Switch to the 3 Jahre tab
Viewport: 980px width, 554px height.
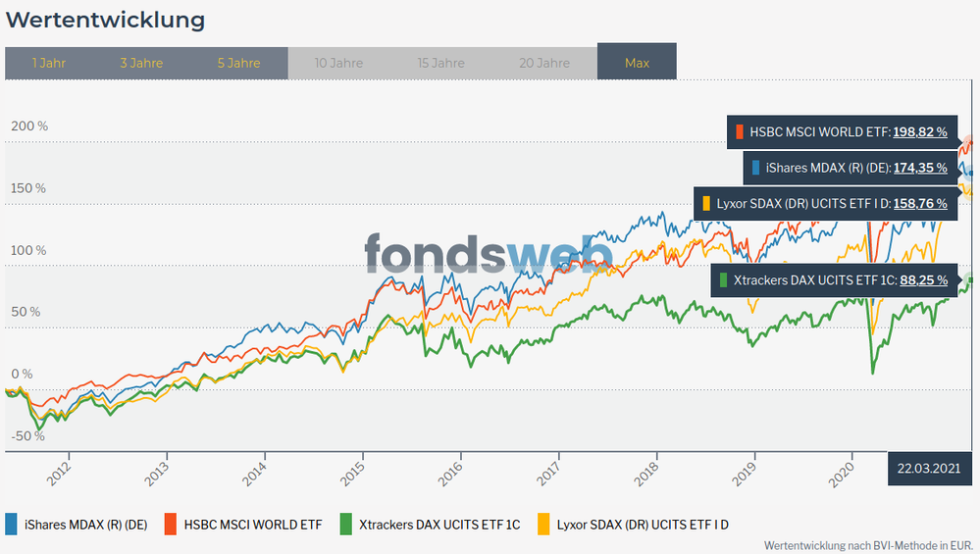(141, 63)
